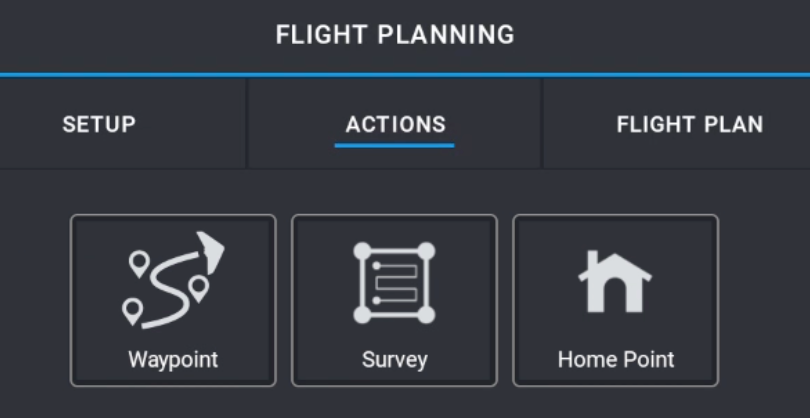Click the top-left map pin in Waypoint icon
Image resolution: width=810 pixels, height=418 pixels.
[x=139, y=264]
